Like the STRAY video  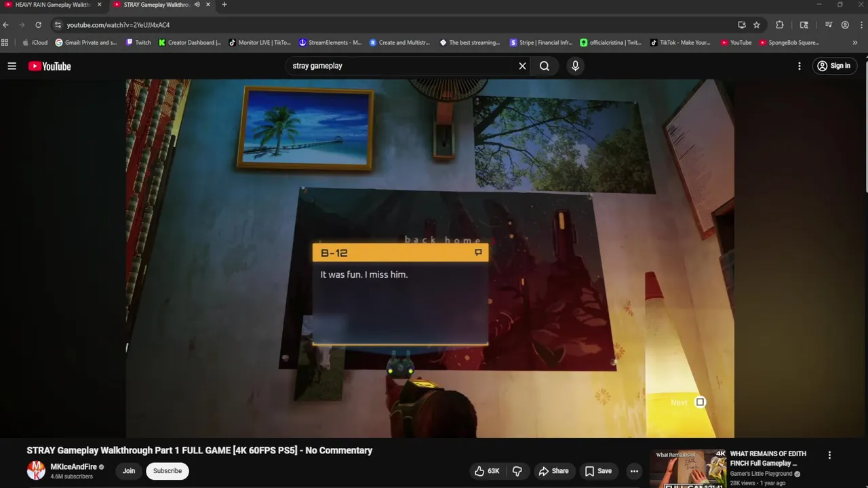click(487, 471)
